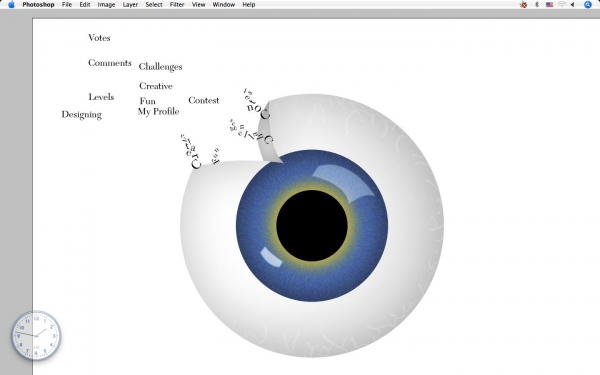Open the Edit menu
This screenshot has height=375, width=600.
click(x=85, y=5)
